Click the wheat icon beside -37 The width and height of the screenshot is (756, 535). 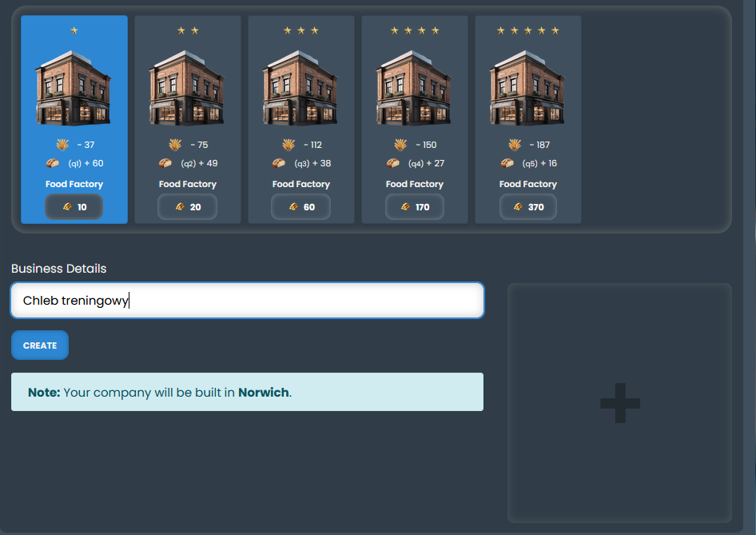coord(62,145)
